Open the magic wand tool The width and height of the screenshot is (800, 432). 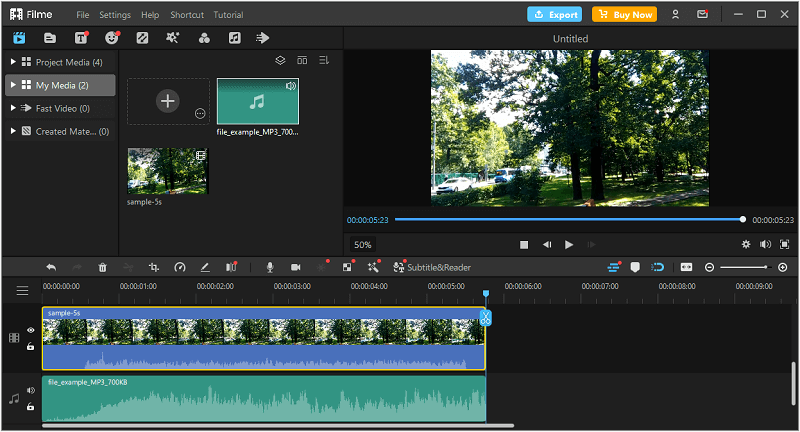tap(373, 267)
